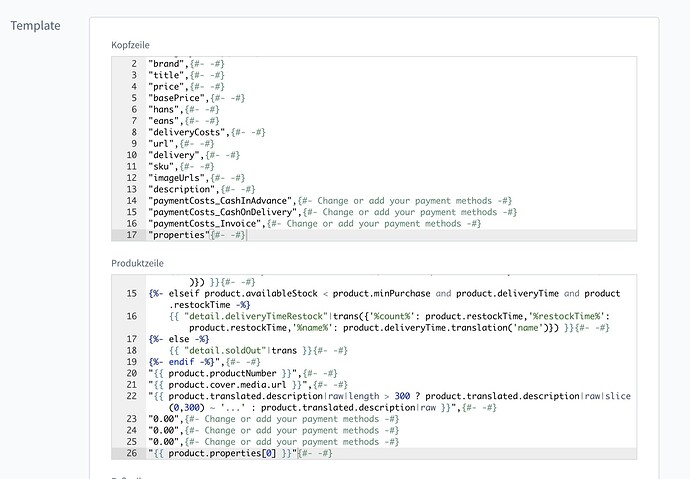The height and width of the screenshot is (479, 690).
Task: Click the "price" line in Kopfzeile editor
Action: (186, 87)
